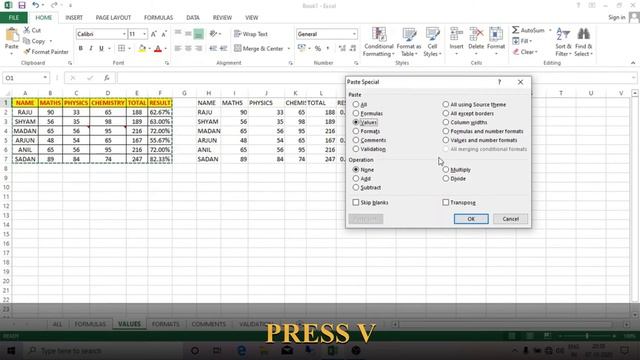Click Merge & Center button

pyautogui.click(x=259, y=49)
